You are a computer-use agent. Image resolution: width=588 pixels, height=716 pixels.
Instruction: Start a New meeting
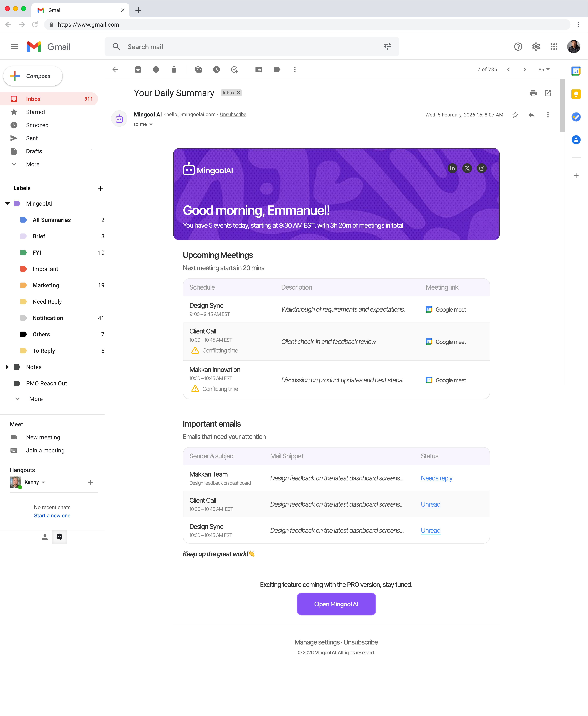43,437
